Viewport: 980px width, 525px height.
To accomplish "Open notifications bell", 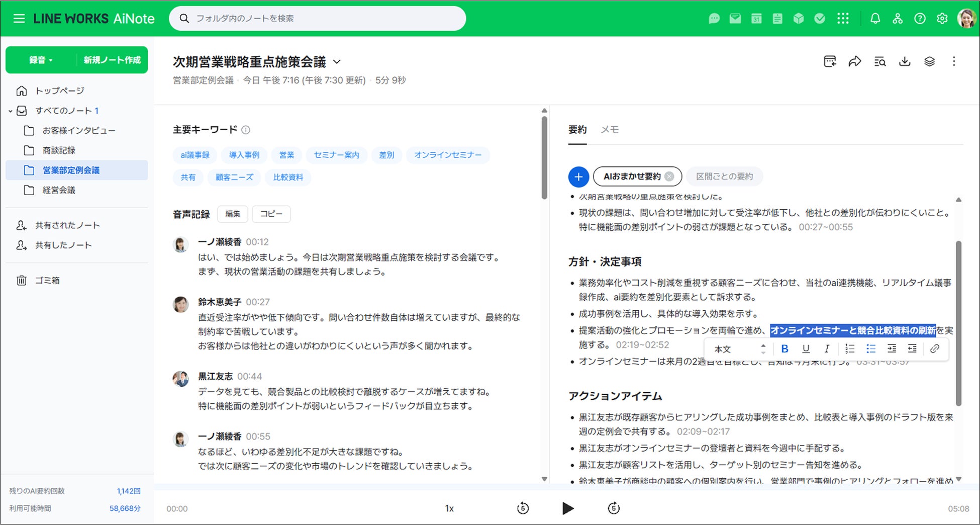I will tap(875, 19).
